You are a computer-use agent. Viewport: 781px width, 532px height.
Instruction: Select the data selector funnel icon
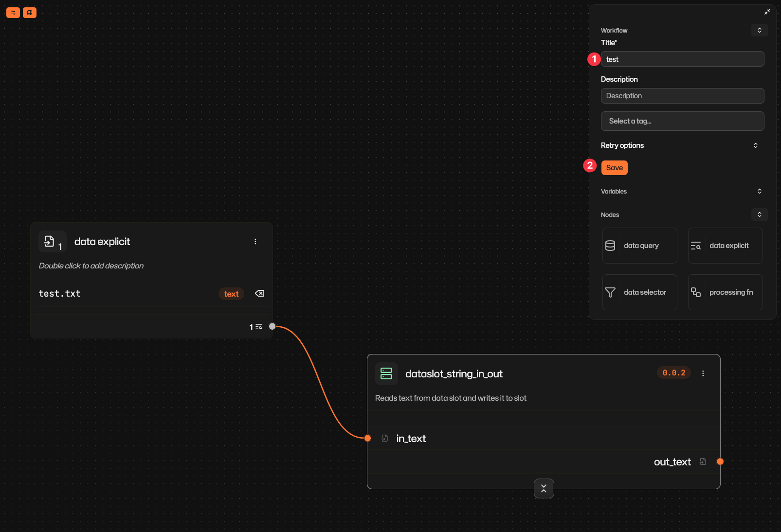click(x=610, y=292)
